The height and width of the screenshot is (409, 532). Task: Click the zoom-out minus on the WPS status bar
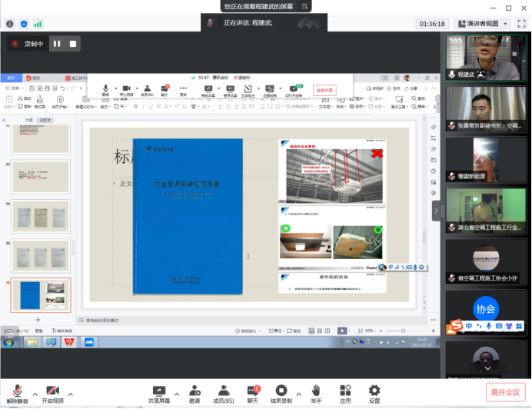pos(381,331)
